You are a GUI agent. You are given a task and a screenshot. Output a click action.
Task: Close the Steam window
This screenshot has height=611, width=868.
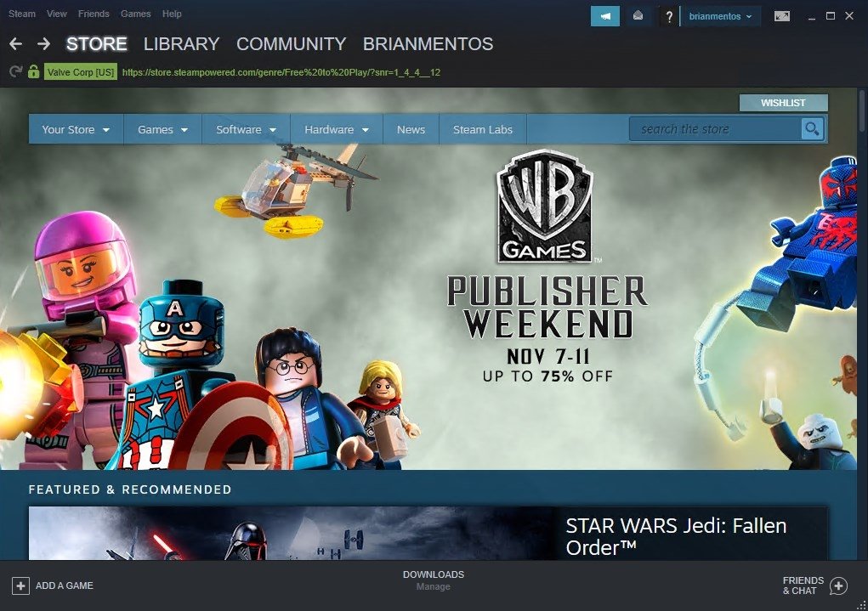tap(849, 16)
